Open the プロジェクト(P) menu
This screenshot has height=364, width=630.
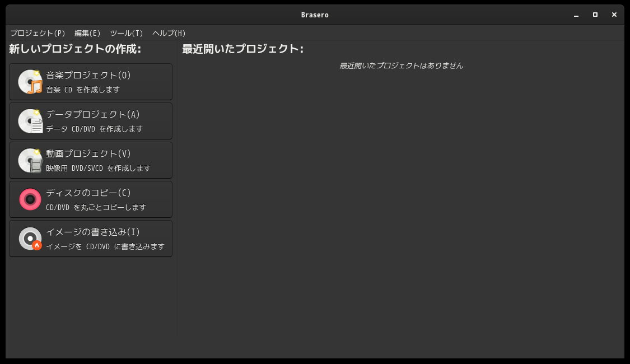pos(38,34)
